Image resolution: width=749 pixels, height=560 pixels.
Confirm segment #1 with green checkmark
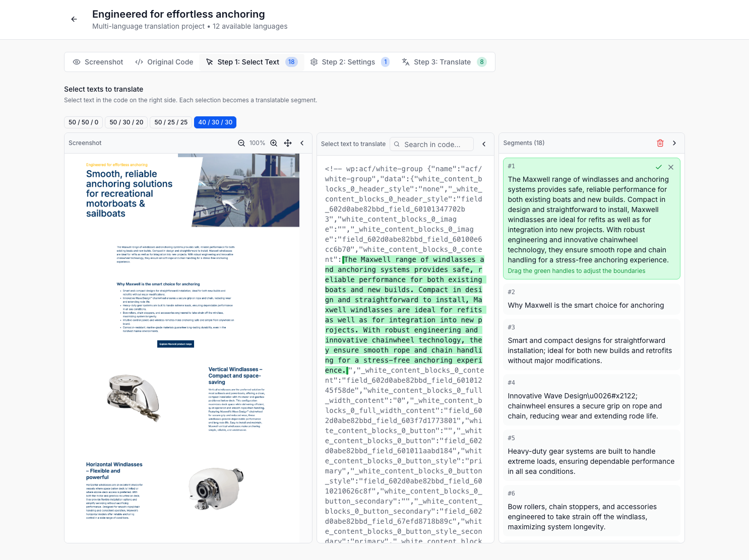pyautogui.click(x=658, y=167)
